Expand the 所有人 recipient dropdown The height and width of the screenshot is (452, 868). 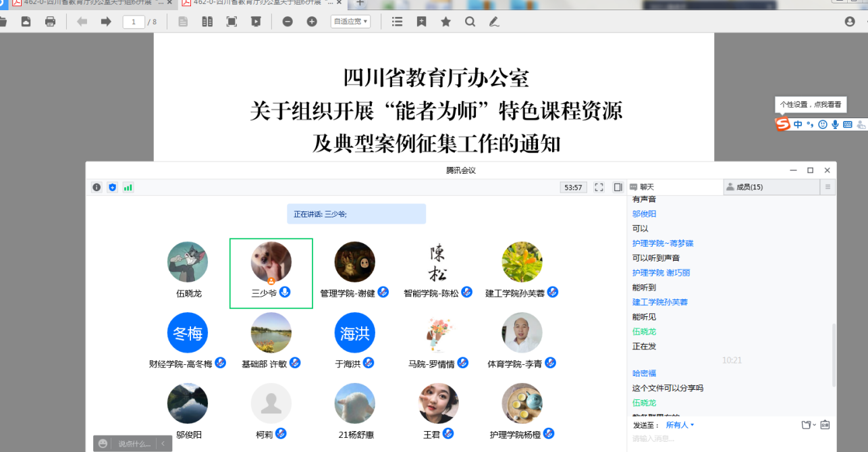680,425
